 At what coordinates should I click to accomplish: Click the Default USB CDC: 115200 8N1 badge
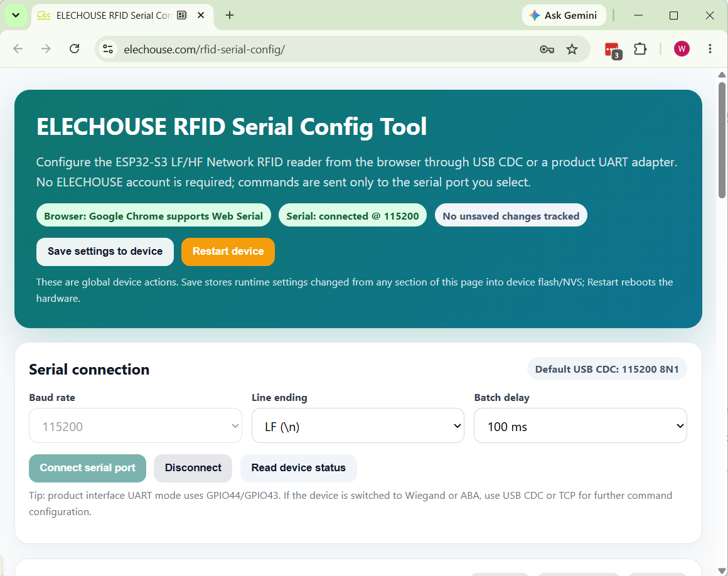tap(607, 369)
